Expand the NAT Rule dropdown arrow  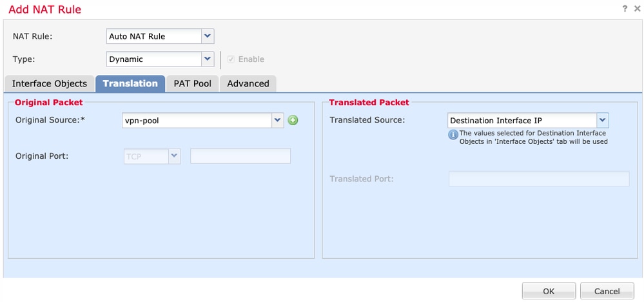(208, 36)
